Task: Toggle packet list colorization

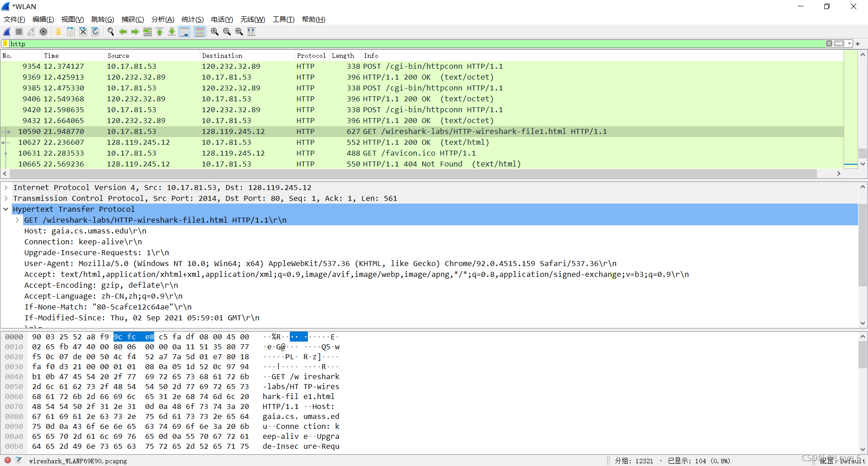Action: (199, 32)
